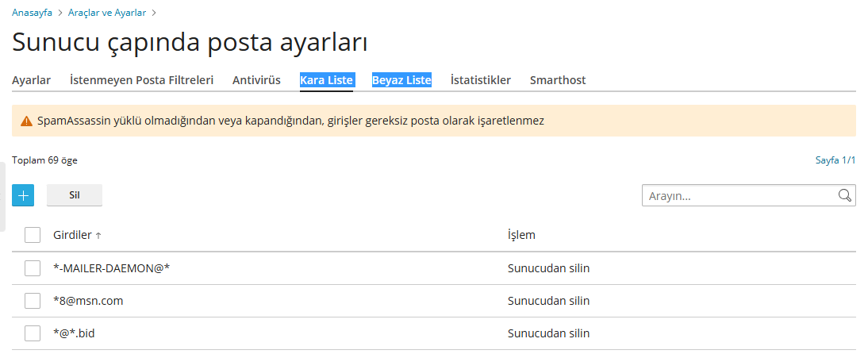Check the box for *8@msn.com
868x354 pixels.
coord(33,301)
